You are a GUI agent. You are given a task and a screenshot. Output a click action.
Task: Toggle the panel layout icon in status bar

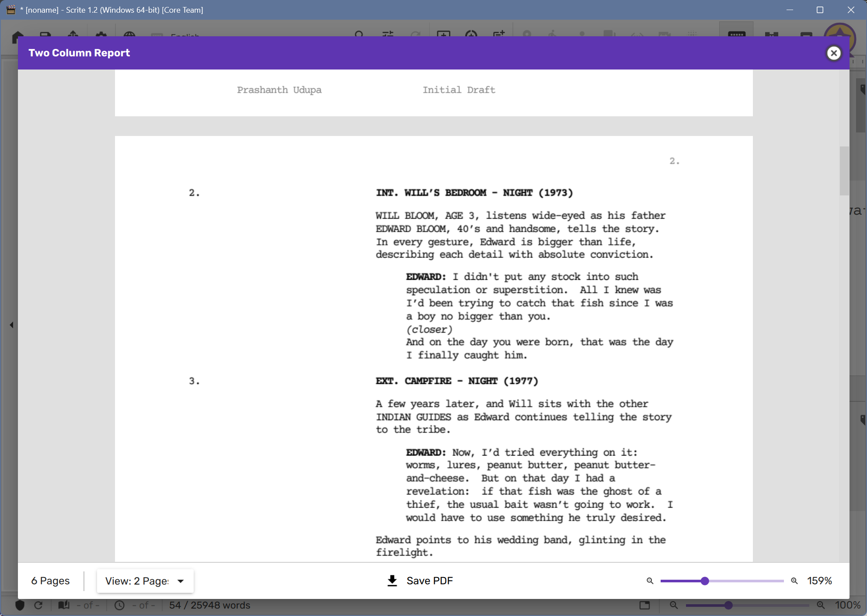click(x=644, y=605)
